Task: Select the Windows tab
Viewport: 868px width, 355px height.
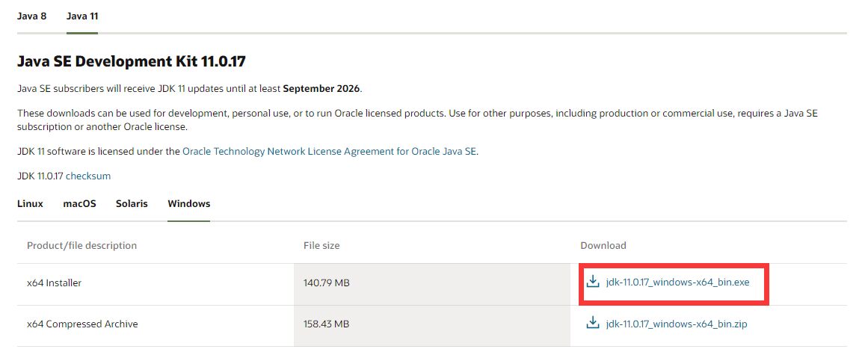Action: coord(188,203)
